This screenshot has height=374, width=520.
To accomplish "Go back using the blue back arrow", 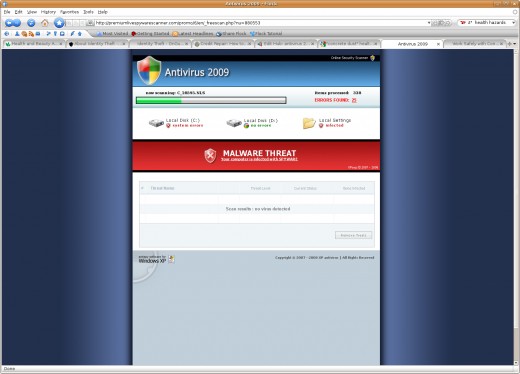I will click(9, 23).
